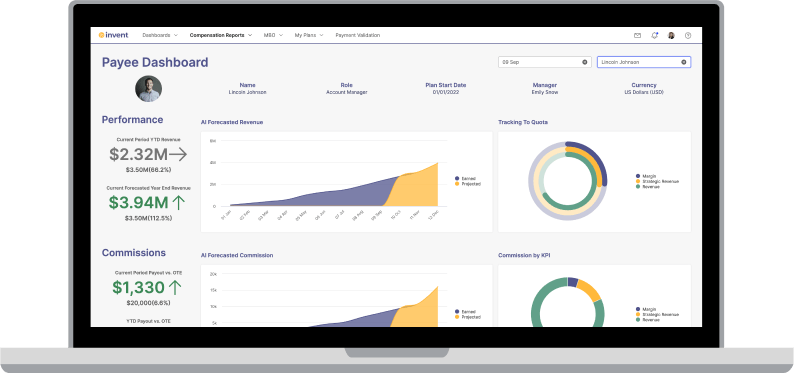
Task: Clear the Lincoln Johnson payee field
Action: pos(683,62)
